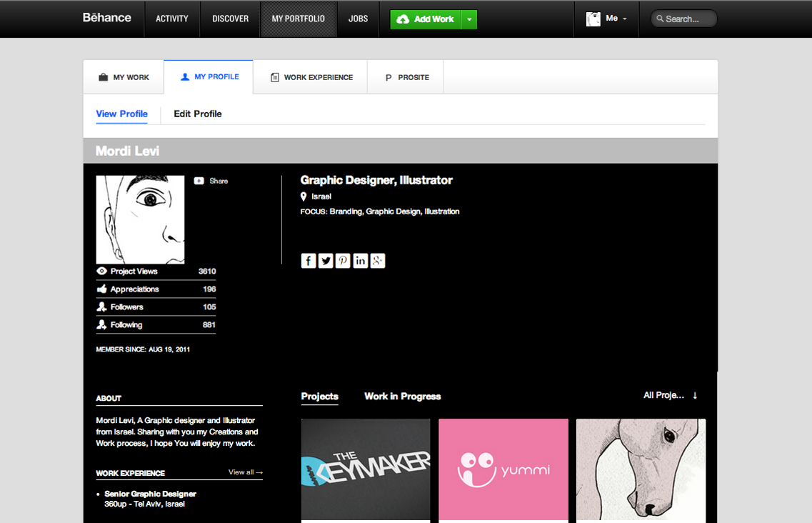Click the Appreciations count 196

[x=209, y=289]
